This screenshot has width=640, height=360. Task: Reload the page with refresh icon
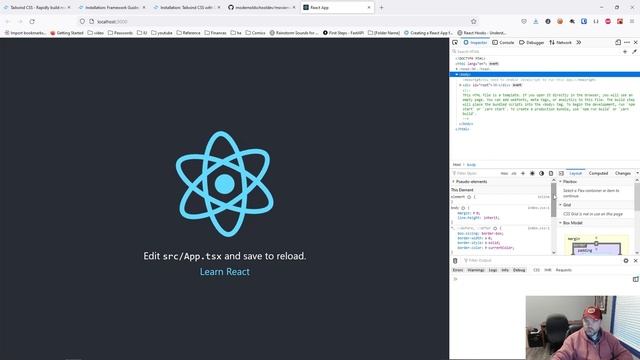point(32,21)
